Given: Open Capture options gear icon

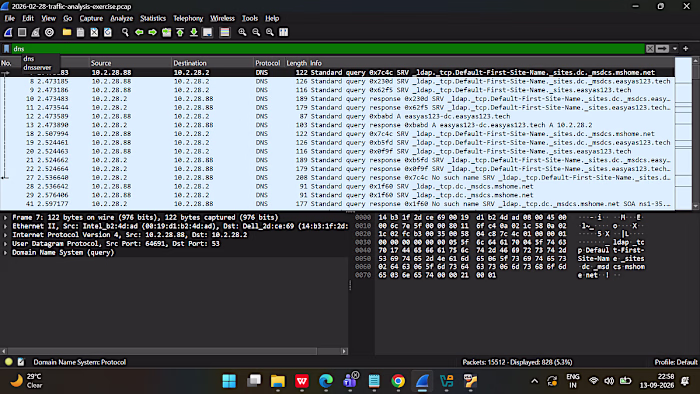Looking at the screenshot, I should pos(49,32).
